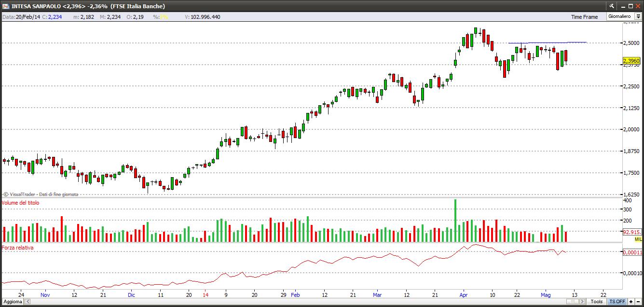Click the 92.915 volume value label
This screenshot has height=307, width=644.
pos(631,232)
